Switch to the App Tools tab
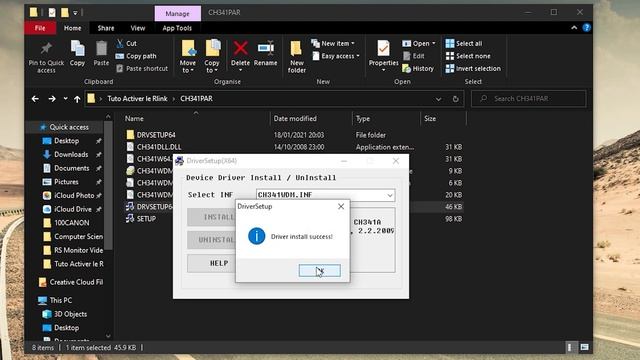 tap(177, 28)
